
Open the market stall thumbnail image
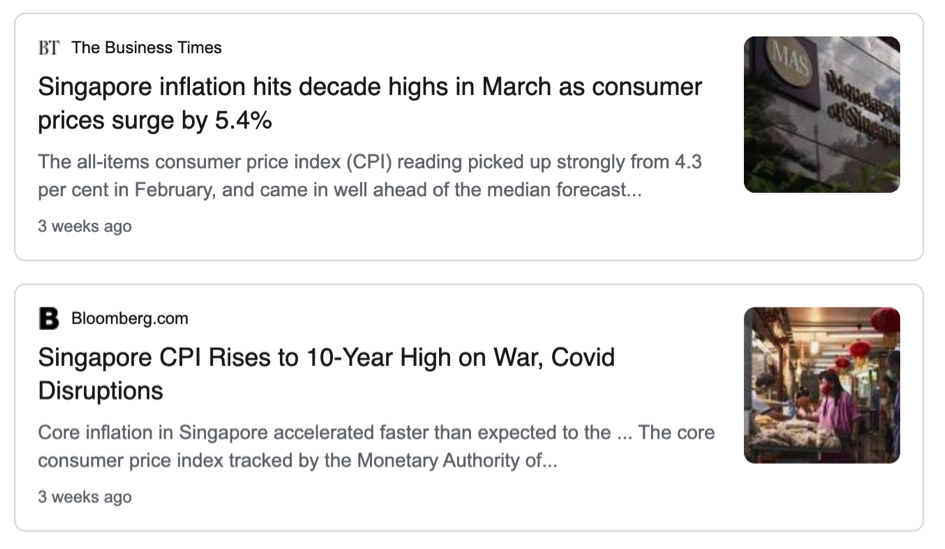821,385
